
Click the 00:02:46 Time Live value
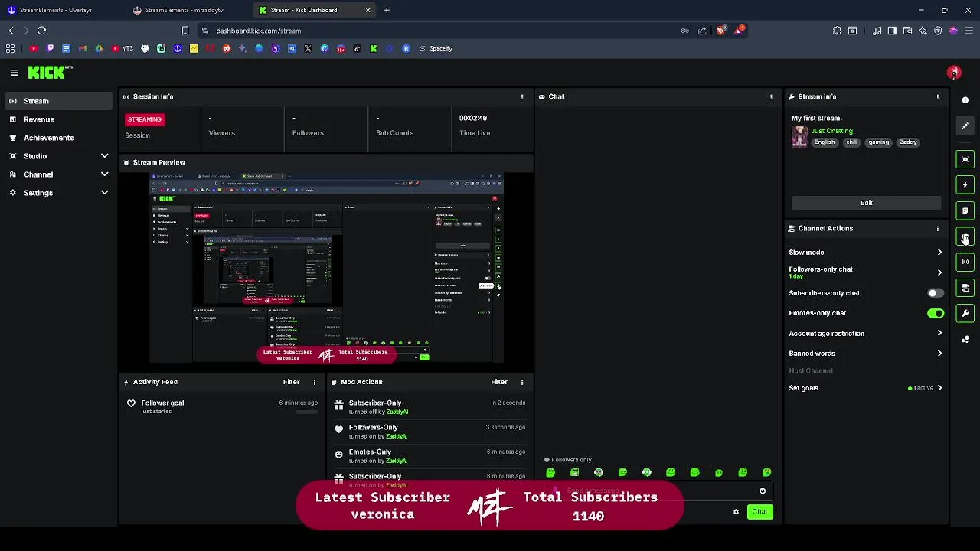pyautogui.click(x=473, y=119)
